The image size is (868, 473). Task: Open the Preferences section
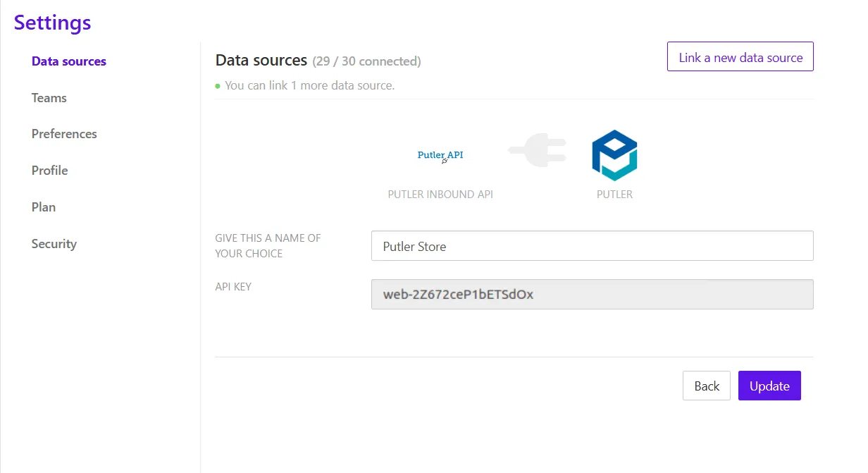click(64, 134)
